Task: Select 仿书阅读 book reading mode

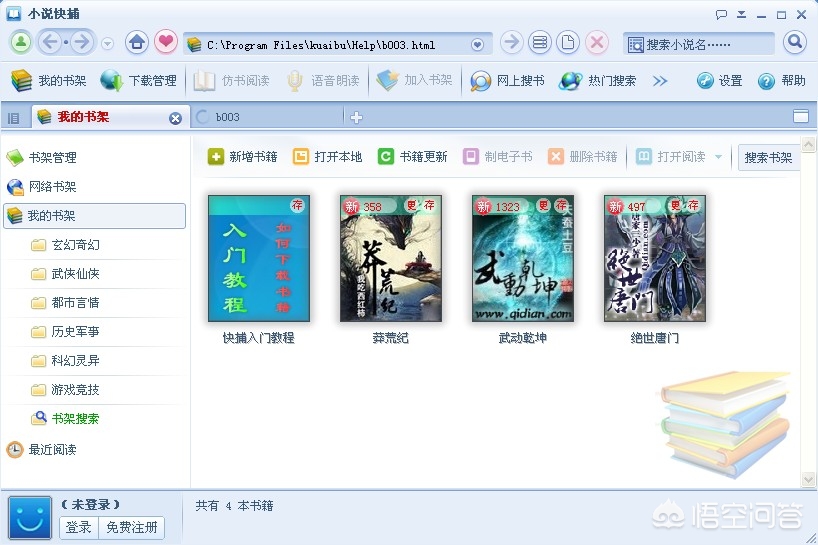Action: tap(232, 81)
